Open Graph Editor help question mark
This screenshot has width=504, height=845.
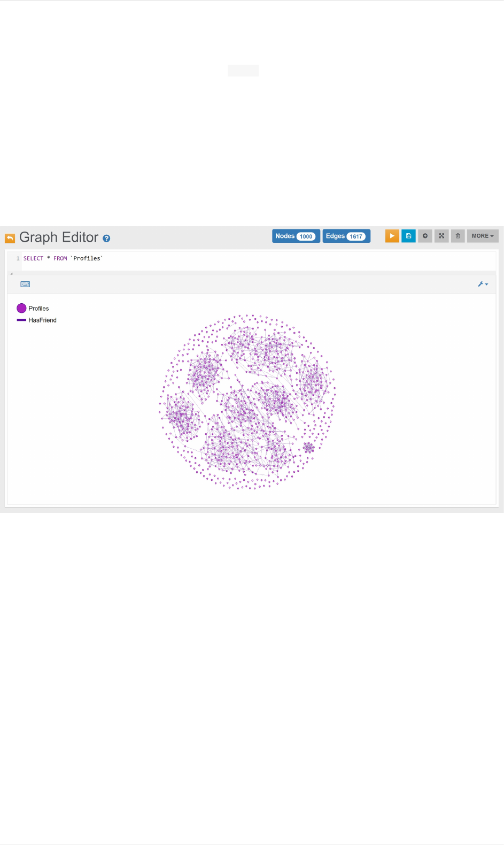(106, 239)
